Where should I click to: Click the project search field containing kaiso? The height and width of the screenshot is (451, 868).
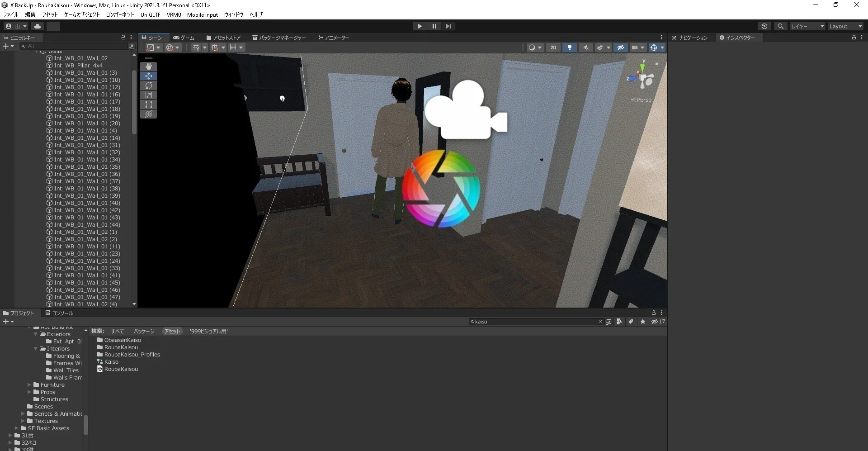click(535, 322)
